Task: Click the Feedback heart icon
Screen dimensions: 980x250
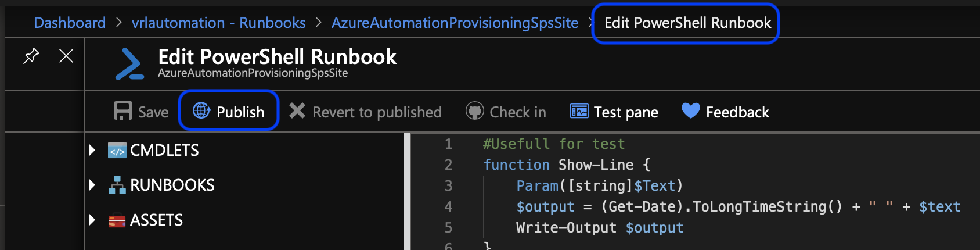Action: click(690, 110)
